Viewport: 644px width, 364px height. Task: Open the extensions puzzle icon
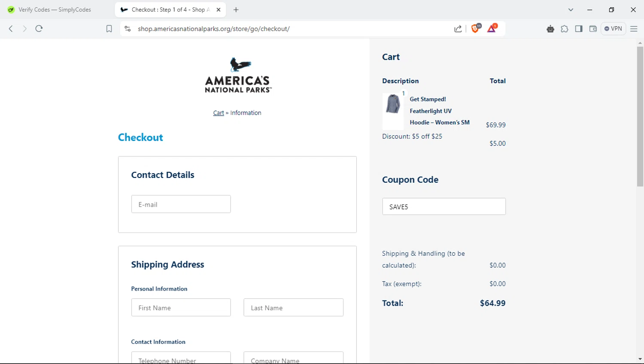565,29
